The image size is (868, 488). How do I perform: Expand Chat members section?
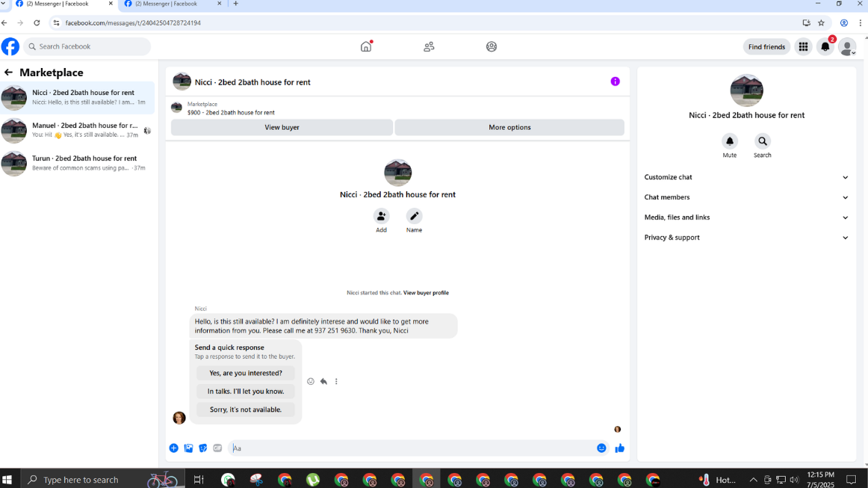(x=746, y=197)
